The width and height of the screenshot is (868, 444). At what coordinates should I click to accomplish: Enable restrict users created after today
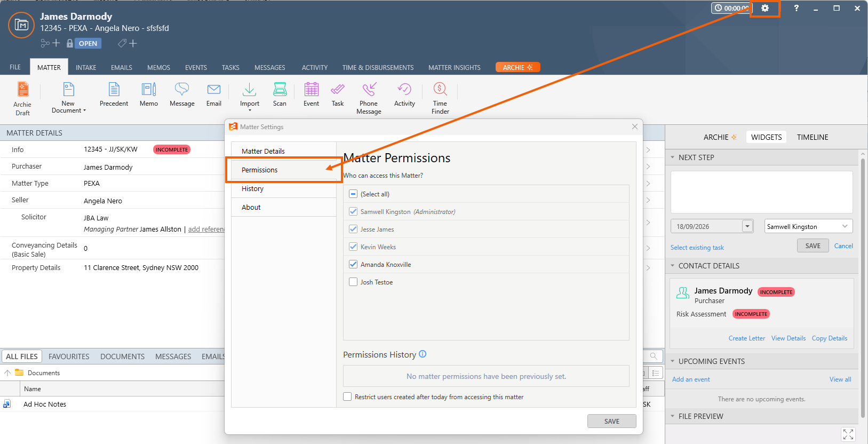(347, 397)
